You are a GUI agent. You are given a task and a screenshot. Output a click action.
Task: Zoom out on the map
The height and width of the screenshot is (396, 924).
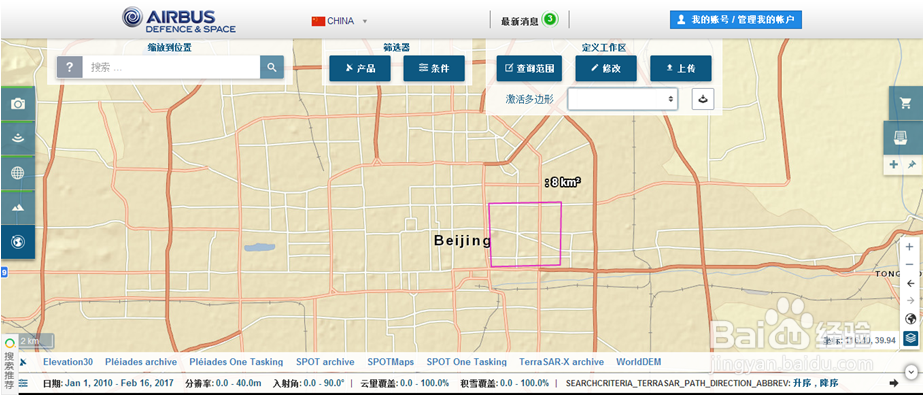click(910, 265)
